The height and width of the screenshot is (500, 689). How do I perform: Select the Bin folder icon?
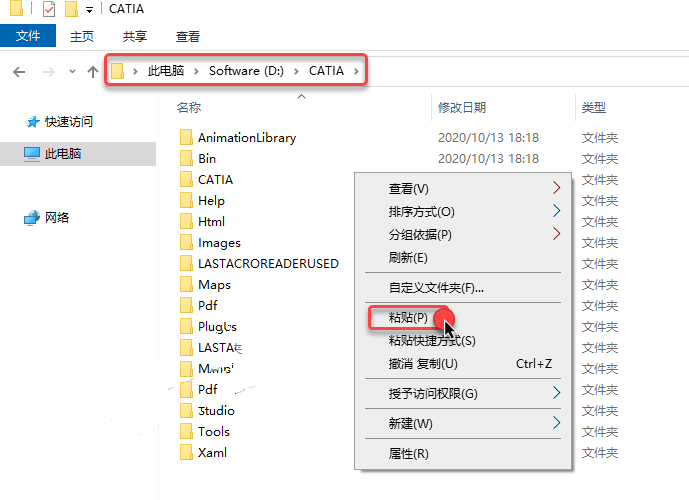186,158
